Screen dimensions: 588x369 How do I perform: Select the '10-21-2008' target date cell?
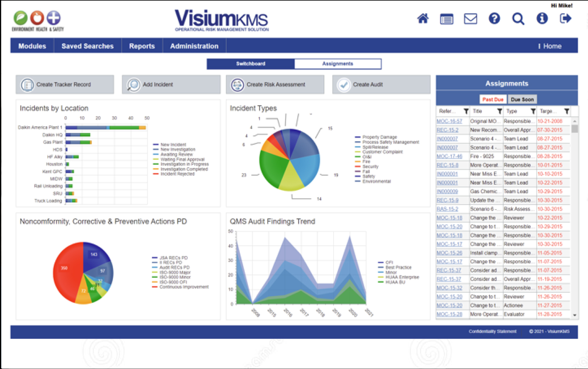pos(553,121)
